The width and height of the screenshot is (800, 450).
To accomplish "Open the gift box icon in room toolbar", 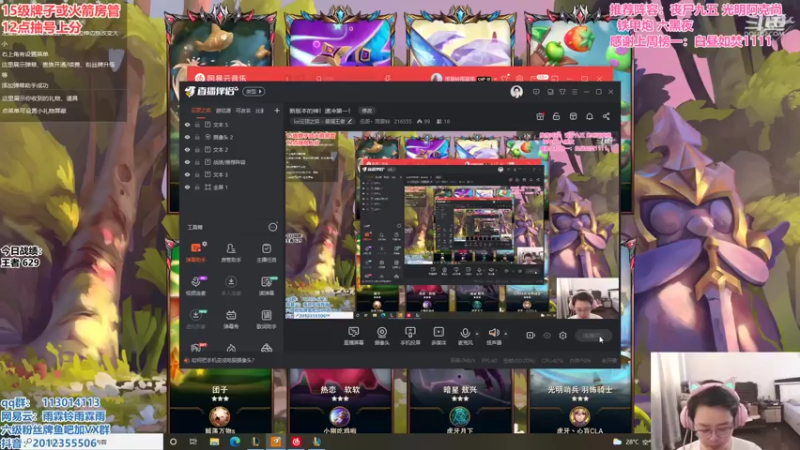I will pos(540,117).
